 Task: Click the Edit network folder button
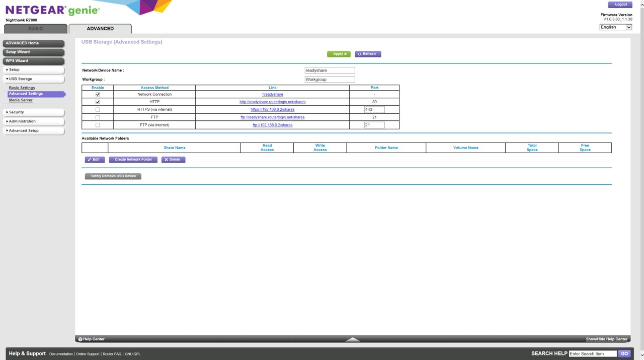[95, 160]
